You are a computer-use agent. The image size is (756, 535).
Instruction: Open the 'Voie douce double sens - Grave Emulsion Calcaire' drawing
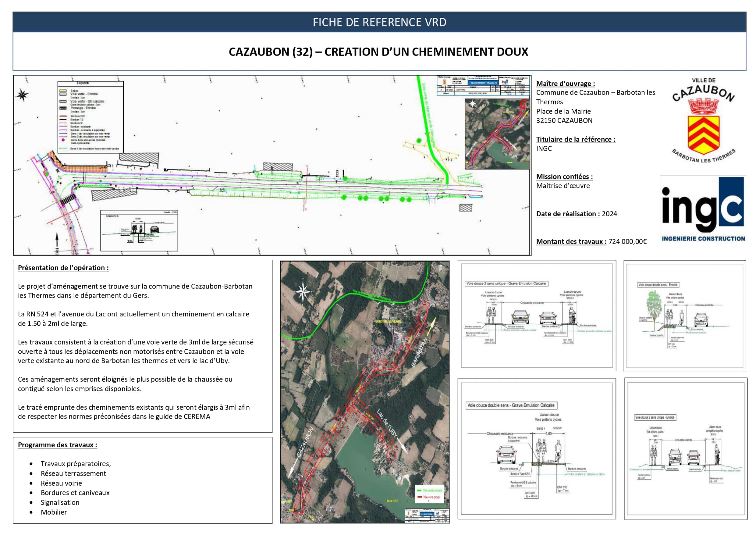537,449
